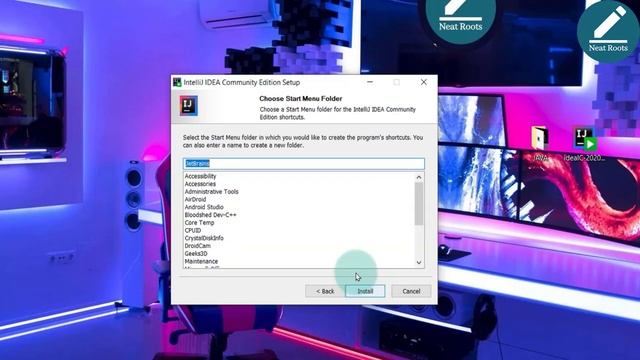The height and width of the screenshot is (360, 640).
Task: Select CrystalDiskInfo folder entry
Action: click(204, 238)
